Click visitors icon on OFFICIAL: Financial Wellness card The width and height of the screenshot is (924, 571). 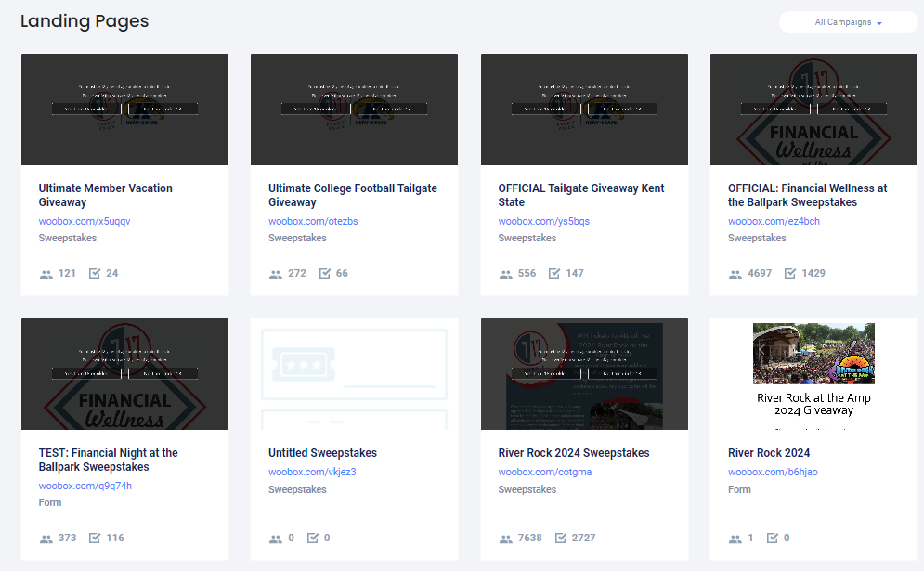[735, 274]
